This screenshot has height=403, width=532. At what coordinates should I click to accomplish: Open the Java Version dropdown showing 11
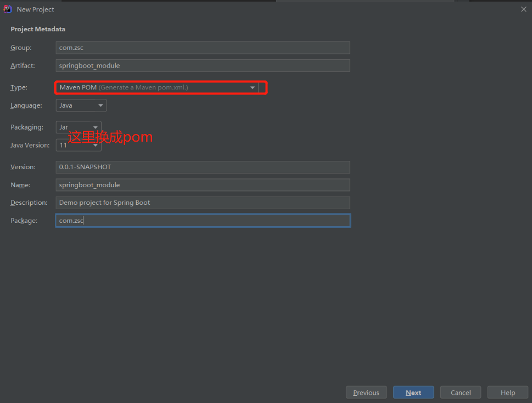[79, 145]
